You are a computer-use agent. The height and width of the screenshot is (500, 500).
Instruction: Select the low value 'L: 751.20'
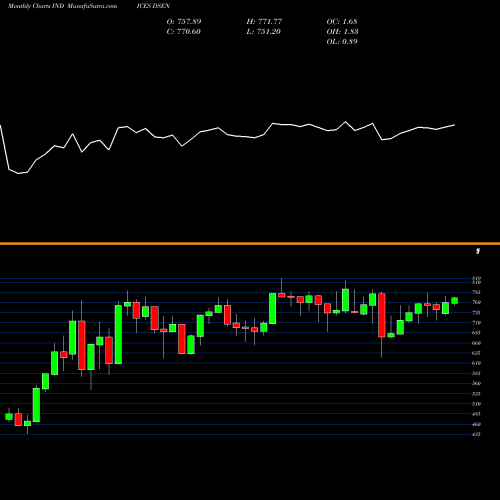pyautogui.click(x=264, y=32)
